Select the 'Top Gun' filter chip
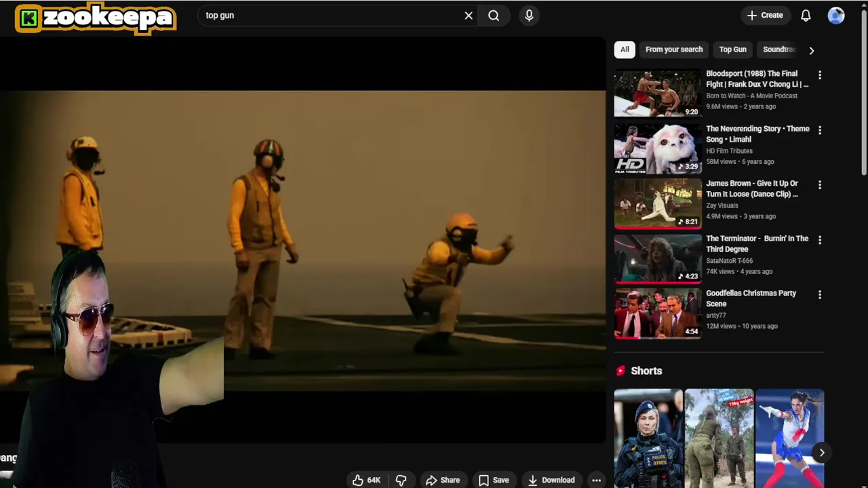The image size is (868, 488). (732, 49)
